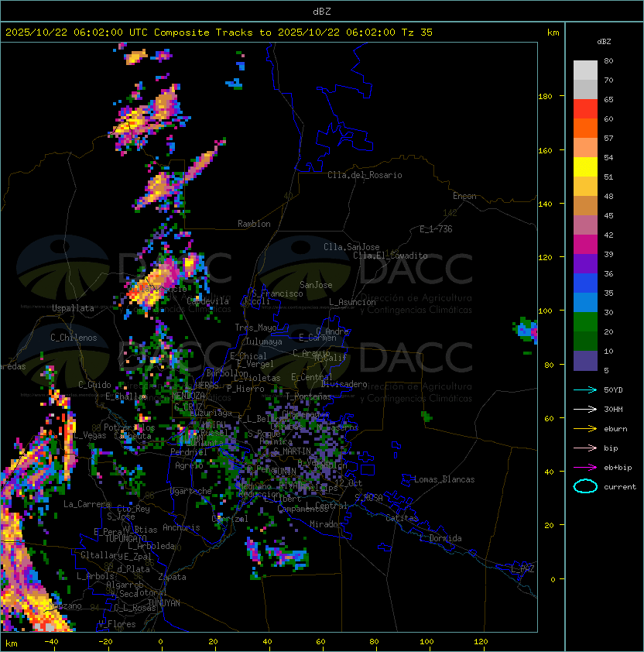This screenshot has width=644, height=652.
Task: Click the 'current' legend label
Action: pos(620,486)
